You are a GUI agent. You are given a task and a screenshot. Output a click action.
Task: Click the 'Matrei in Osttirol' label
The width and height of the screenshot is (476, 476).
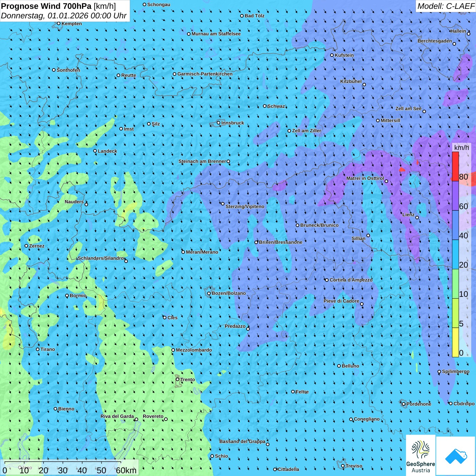(365, 178)
